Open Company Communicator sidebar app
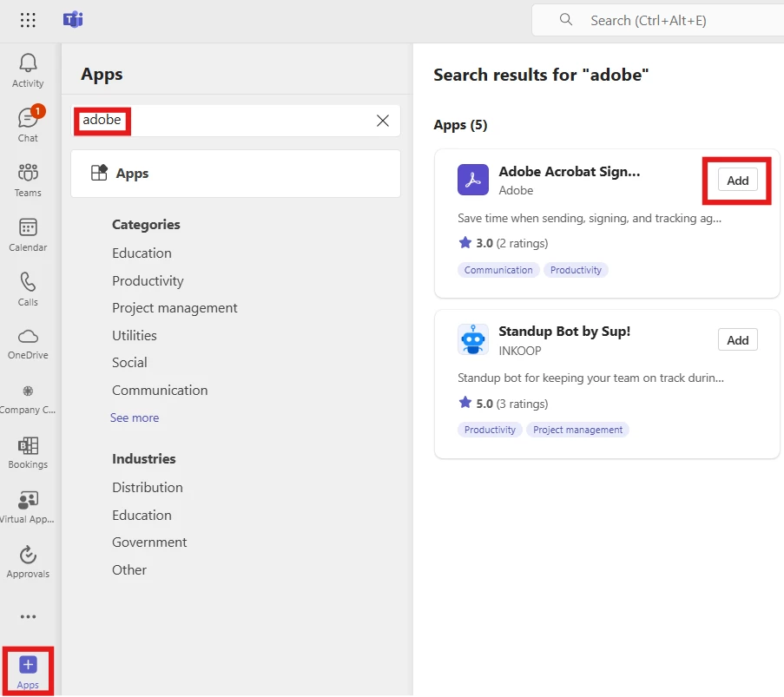784x697 pixels. 28,399
